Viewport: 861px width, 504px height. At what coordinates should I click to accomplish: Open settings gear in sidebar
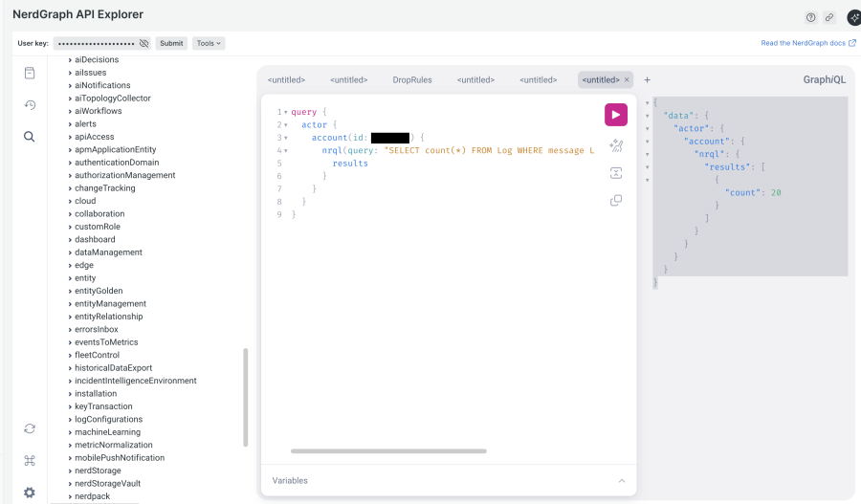30,492
